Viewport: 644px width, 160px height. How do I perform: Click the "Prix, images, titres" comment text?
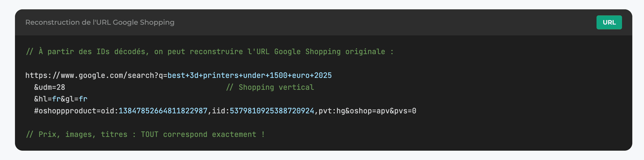coord(83,135)
